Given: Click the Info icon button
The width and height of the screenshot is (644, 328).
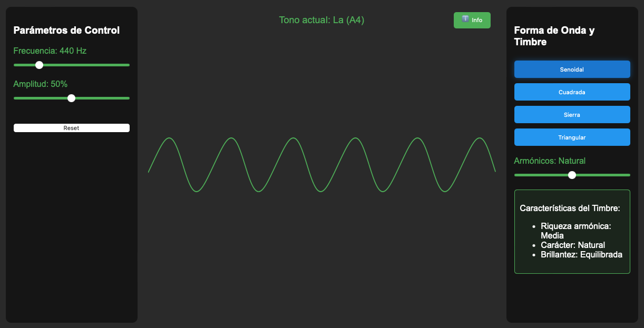Looking at the screenshot, I should point(472,20).
